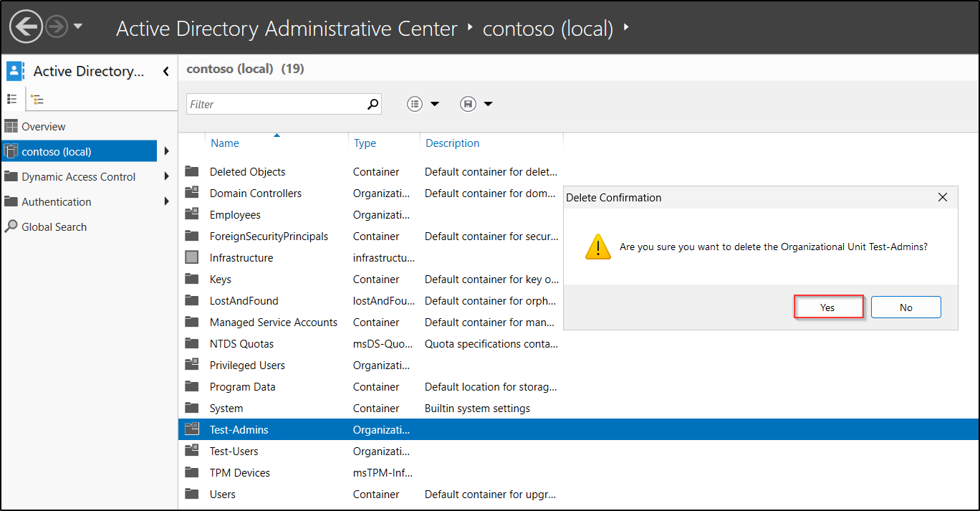Screen dimensions: 980x511
Task: Open the columns display icon above the list
Action: tap(414, 103)
